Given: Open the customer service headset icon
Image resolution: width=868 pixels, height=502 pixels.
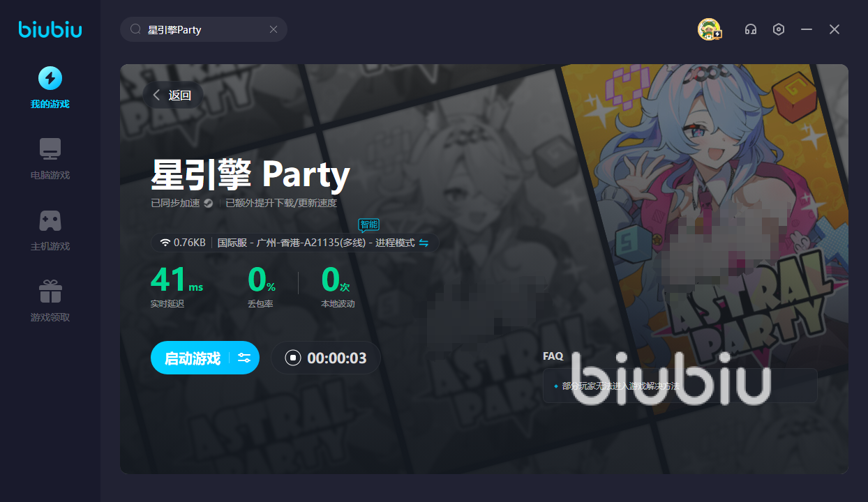Looking at the screenshot, I should tap(751, 29).
